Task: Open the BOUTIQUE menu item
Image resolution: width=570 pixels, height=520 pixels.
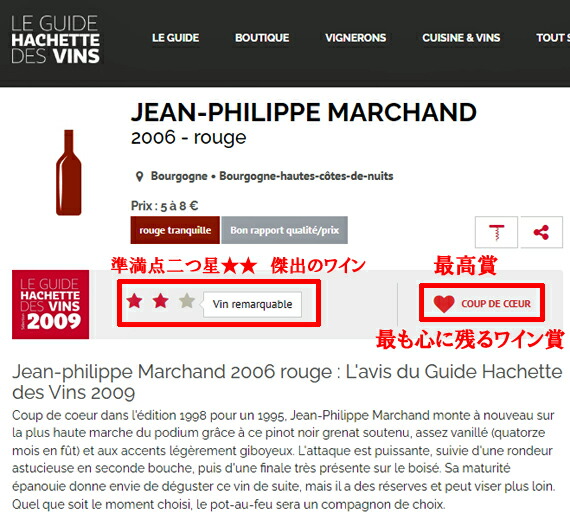Action: click(x=262, y=38)
